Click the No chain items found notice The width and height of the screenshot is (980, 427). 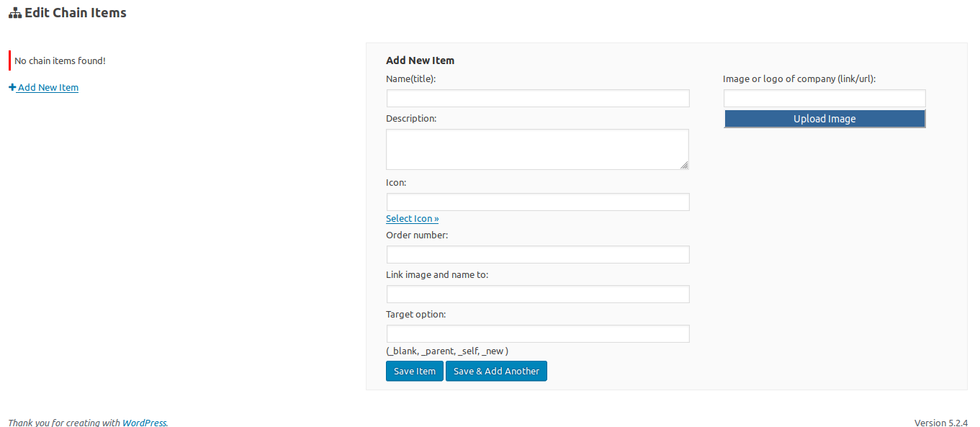coord(60,60)
